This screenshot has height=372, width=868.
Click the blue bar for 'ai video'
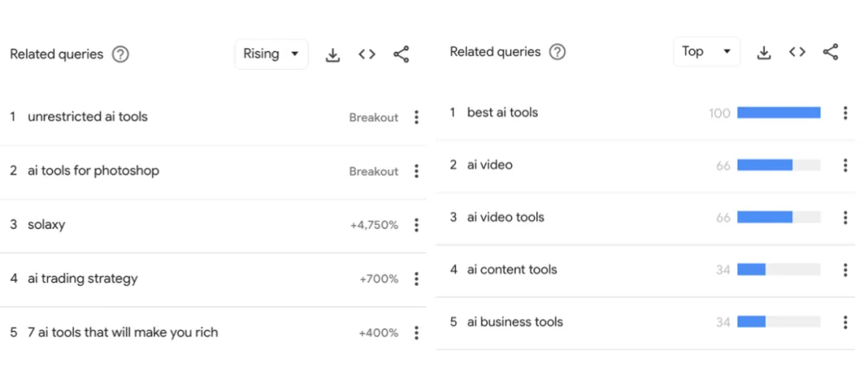[764, 166]
